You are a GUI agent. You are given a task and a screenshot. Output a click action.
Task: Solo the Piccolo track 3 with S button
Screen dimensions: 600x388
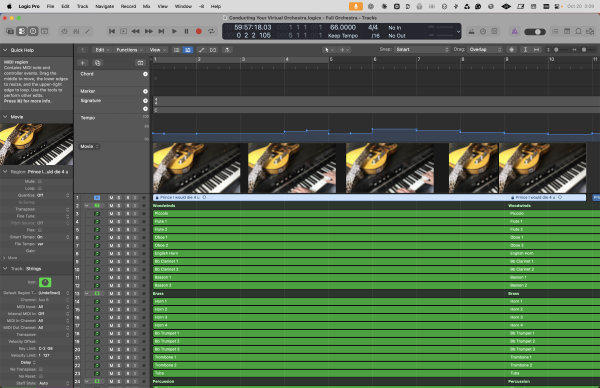(x=119, y=214)
